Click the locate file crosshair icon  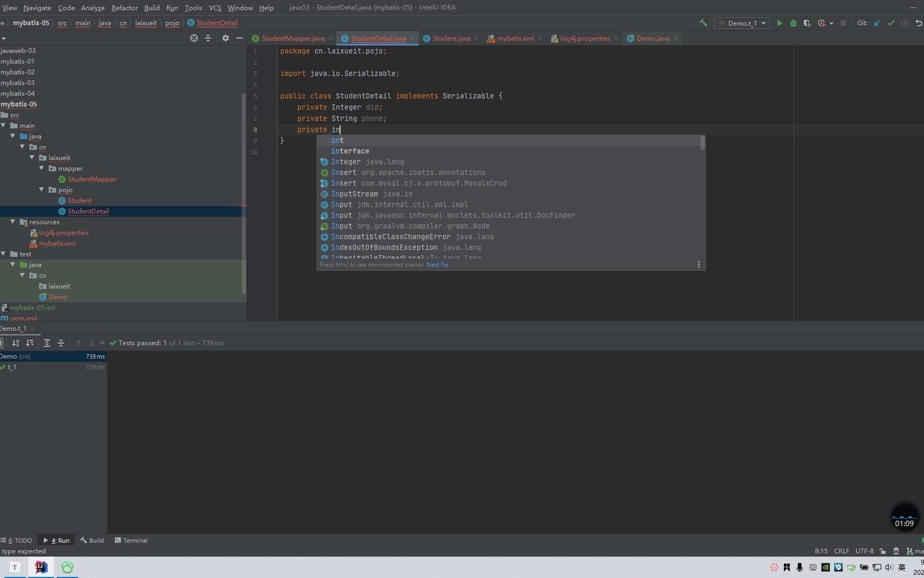pyautogui.click(x=194, y=38)
